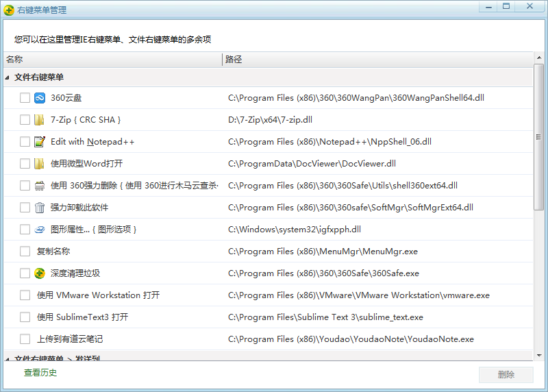This screenshot has height=392, width=548.
Task: Click the 删除 button
Action: click(x=506, y=374)
